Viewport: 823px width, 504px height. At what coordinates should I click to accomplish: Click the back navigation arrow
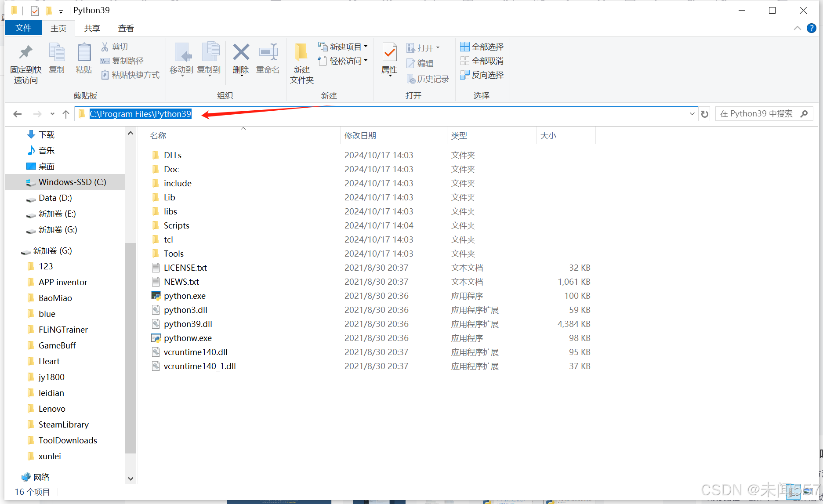click(17, 113)
